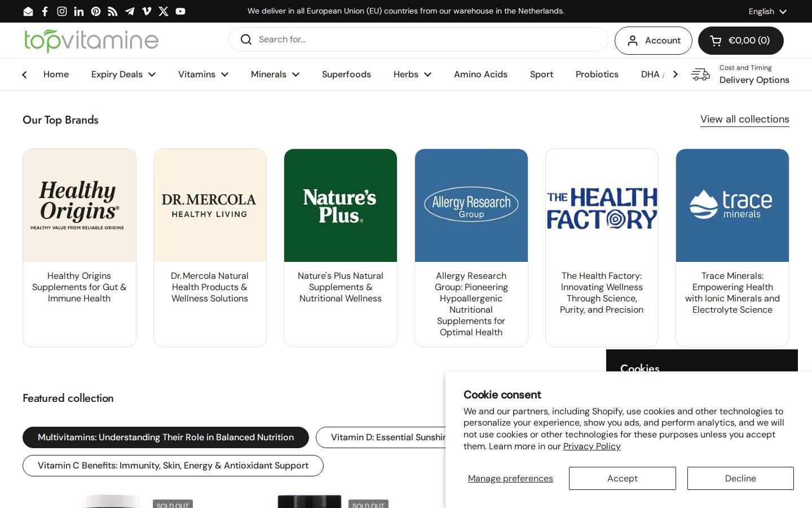Open the English language dropdown
Image resolution: width=812 pixels, height=508 pixels.
tap(767, 11)
